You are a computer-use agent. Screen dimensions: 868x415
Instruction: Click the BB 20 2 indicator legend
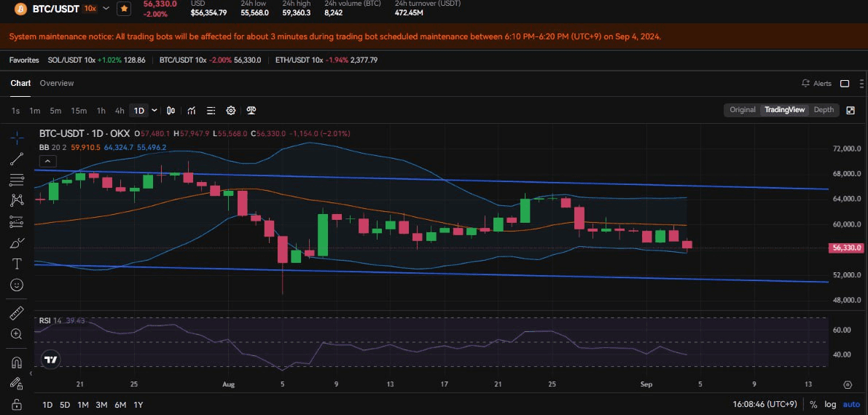point(53,147)
